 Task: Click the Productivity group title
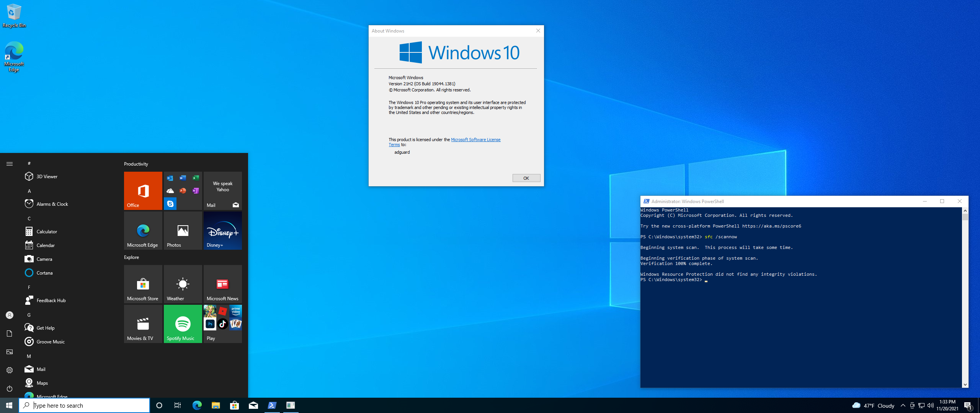(136, 164)
